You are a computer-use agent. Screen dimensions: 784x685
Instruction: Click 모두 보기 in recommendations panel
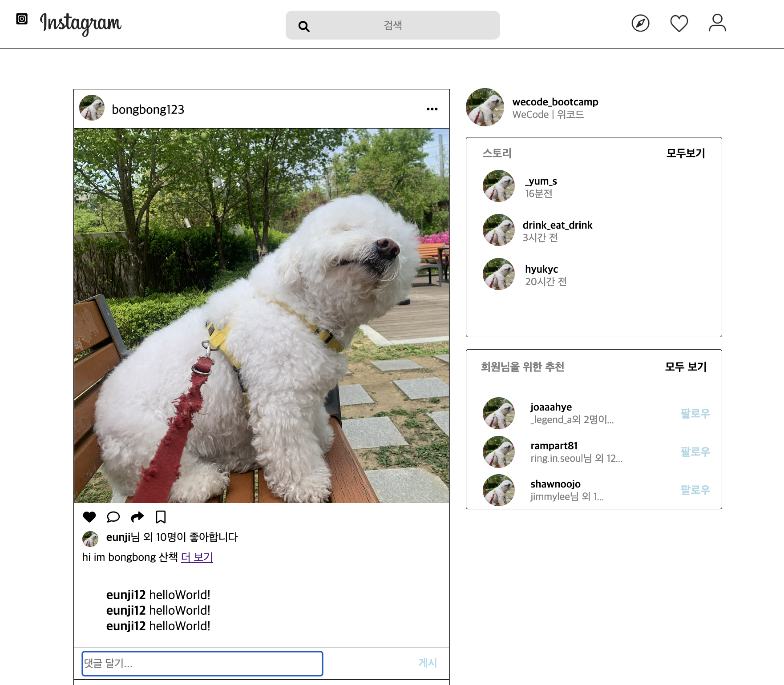pos(686,367)
